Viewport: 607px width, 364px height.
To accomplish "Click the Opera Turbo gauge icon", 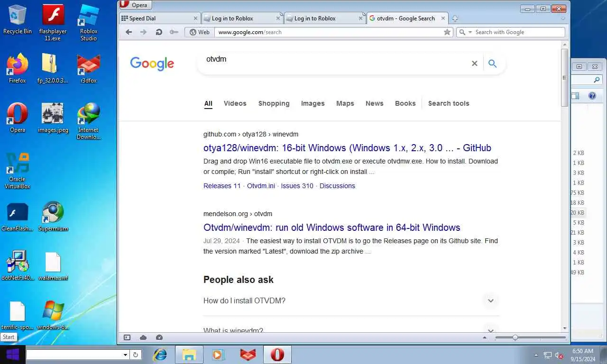I will [159, 337].
